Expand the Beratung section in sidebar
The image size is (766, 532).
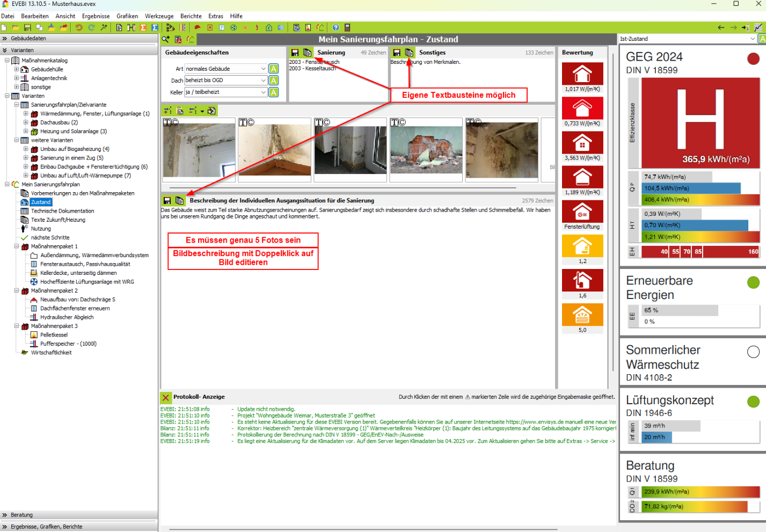click(x=21, y=515)
